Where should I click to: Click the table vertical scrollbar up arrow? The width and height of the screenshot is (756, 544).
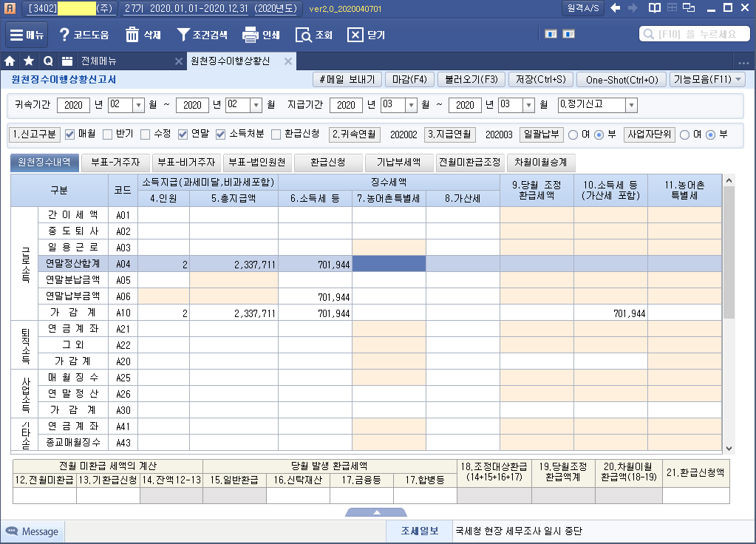pyautogui.click(x=729, y=180)
